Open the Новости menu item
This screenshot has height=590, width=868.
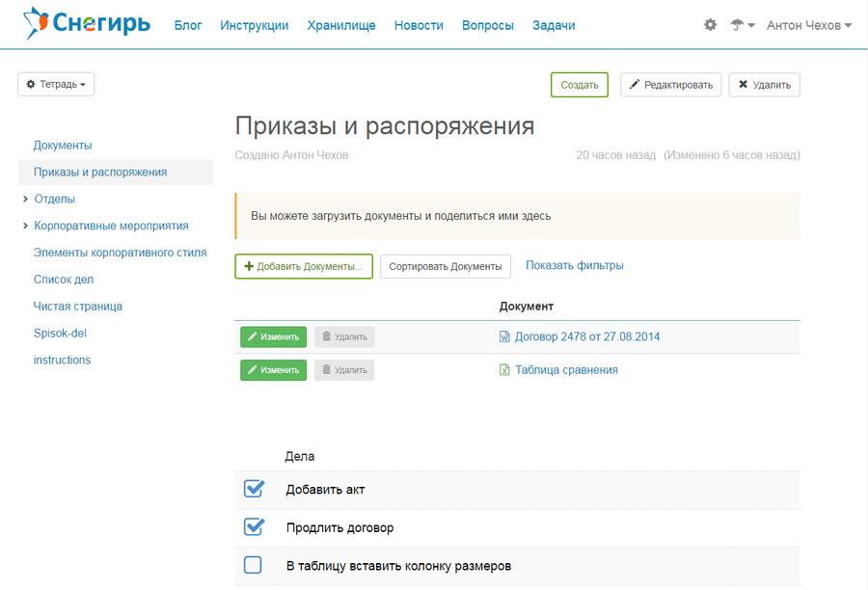(x=419, y=25)
